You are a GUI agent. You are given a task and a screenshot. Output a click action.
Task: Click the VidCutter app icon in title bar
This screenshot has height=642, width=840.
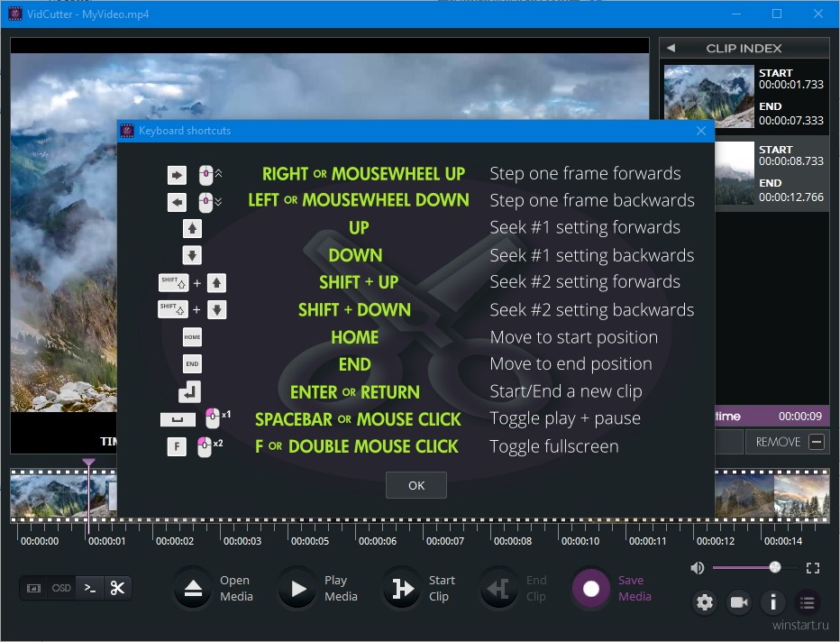click(15, 14)
